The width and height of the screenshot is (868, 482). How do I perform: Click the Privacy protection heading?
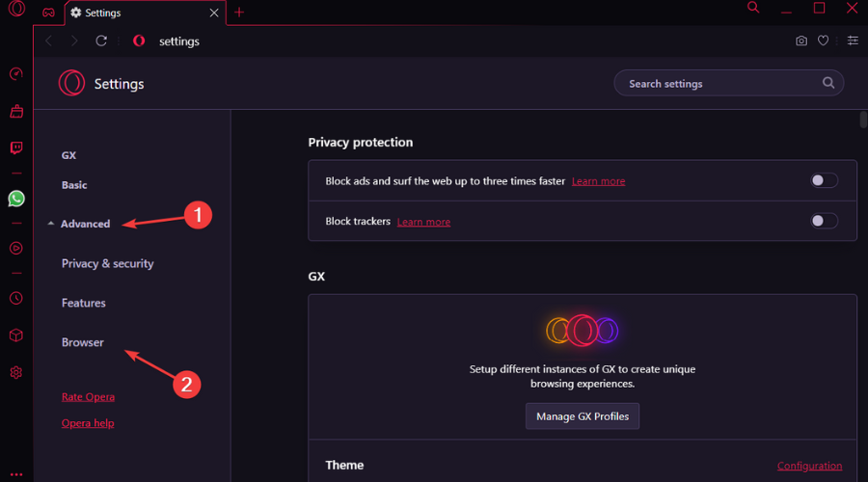(x=361, y=143)
